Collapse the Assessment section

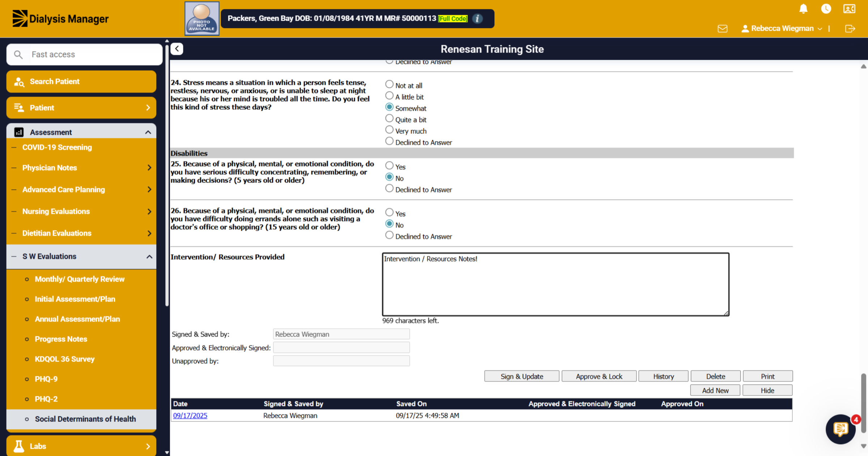81,132
